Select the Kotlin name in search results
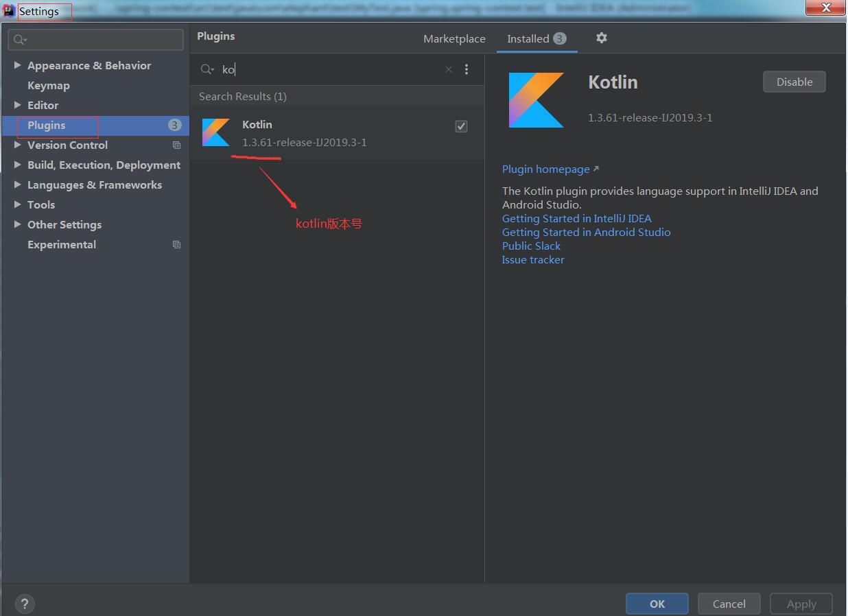This screenshot has width=848, height=616. click(x=257, y=125)
